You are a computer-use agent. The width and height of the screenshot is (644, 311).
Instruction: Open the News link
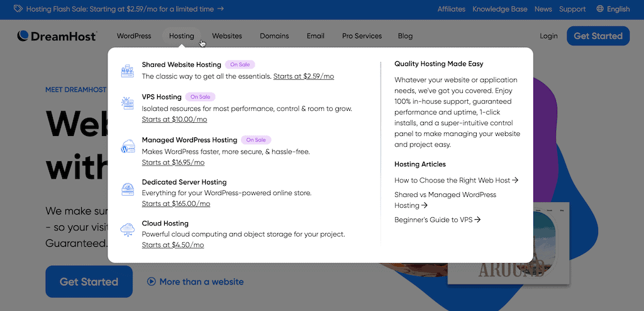(543, 9)
